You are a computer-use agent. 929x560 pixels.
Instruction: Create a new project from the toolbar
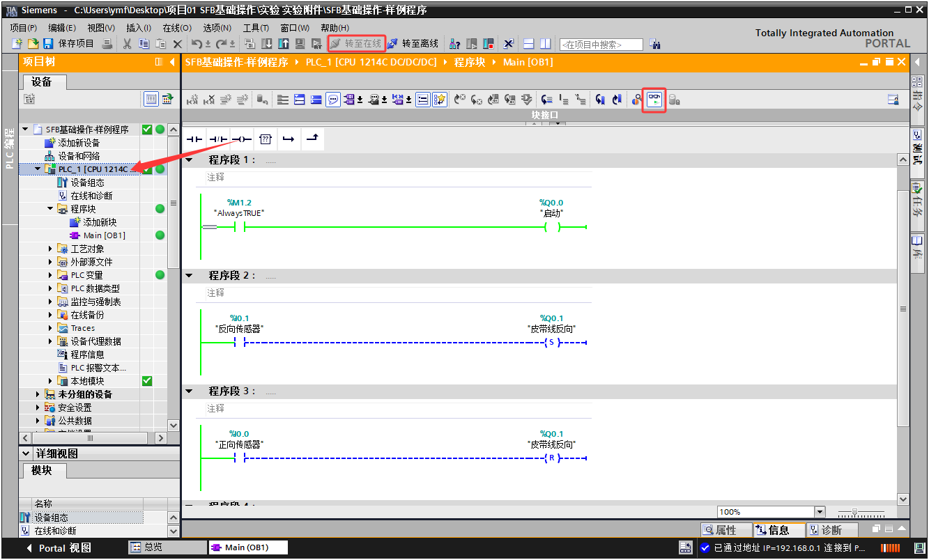point(18,44)
